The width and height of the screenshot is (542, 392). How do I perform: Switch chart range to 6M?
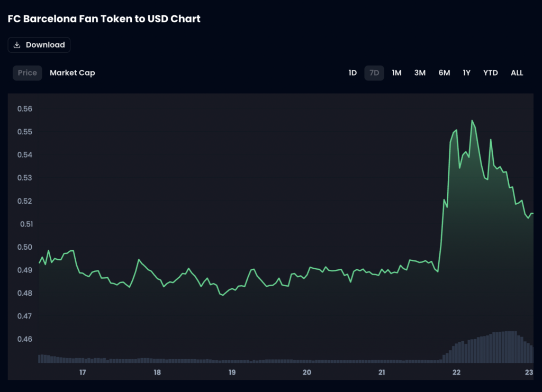click(444, 73)
